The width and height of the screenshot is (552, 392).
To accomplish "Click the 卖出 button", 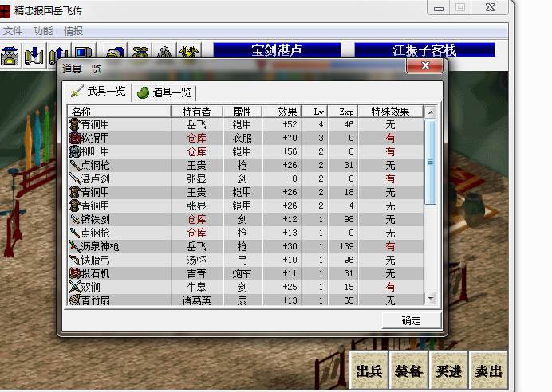I will click(x=488, y=370).
